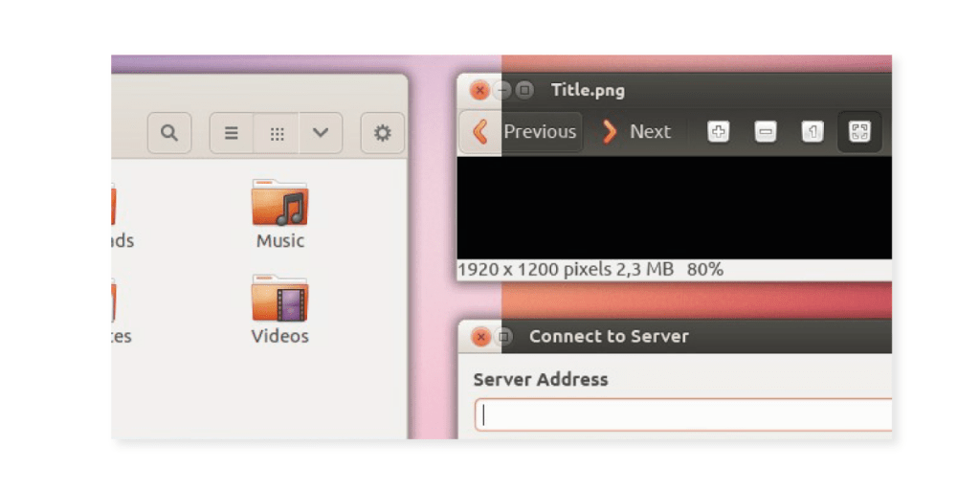
Task: Toggle best fit zoom in the image viewer
Action: [x=859, y=132]
